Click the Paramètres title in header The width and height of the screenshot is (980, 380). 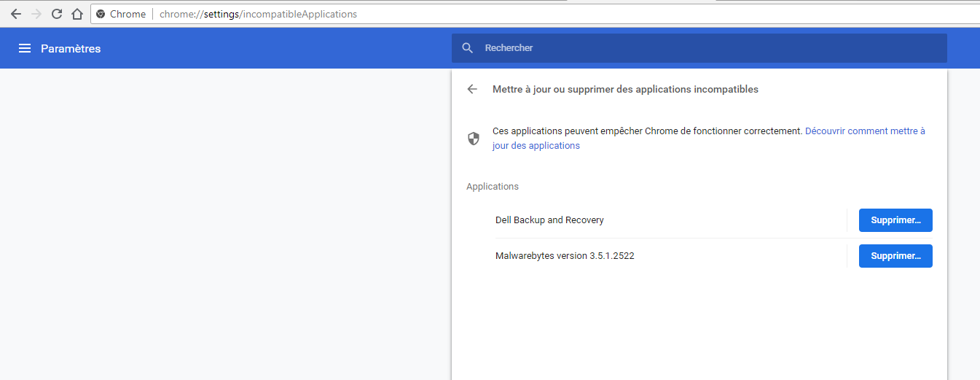point(71,49)
